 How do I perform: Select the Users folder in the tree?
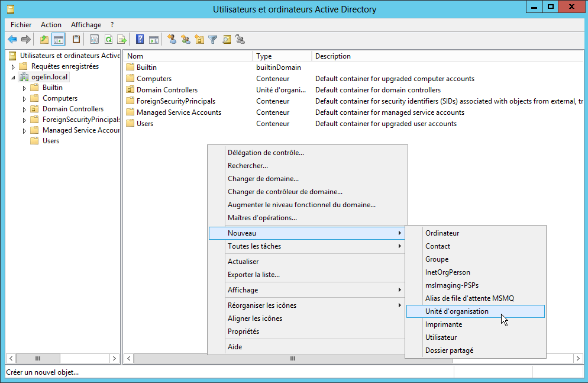coord(51,141)
